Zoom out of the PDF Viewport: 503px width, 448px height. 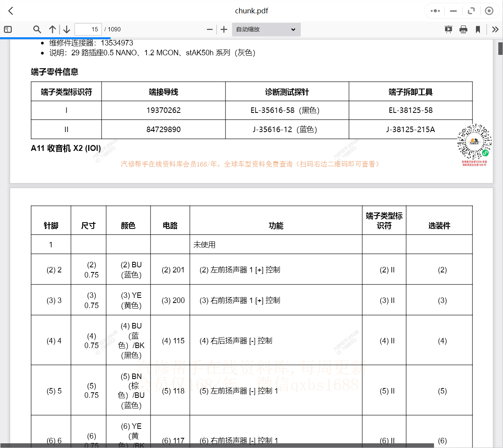tap(210, 29)
